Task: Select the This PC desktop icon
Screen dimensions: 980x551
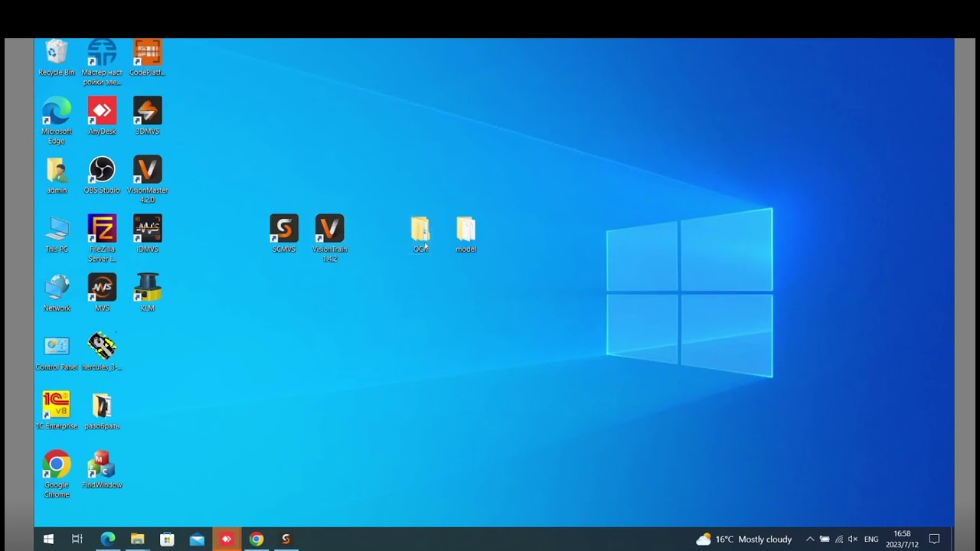Action: (57, 233)
